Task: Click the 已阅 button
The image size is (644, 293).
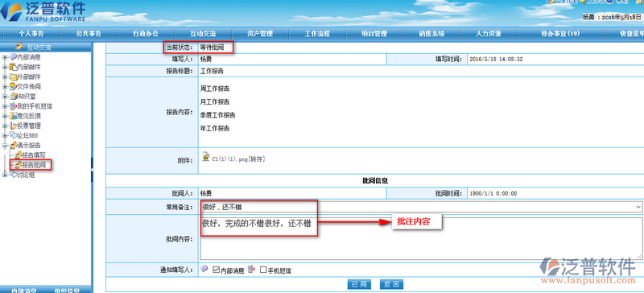Action: (x=359, y=284)
